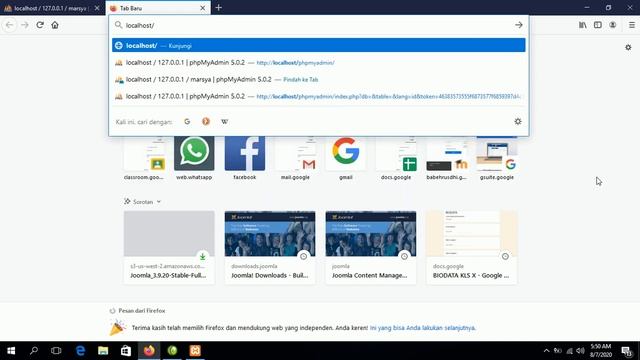Image resolution: width=640 pixels, height=360 pixels.
Task: Open a new tab with plus button
Action: click(218, 7)
